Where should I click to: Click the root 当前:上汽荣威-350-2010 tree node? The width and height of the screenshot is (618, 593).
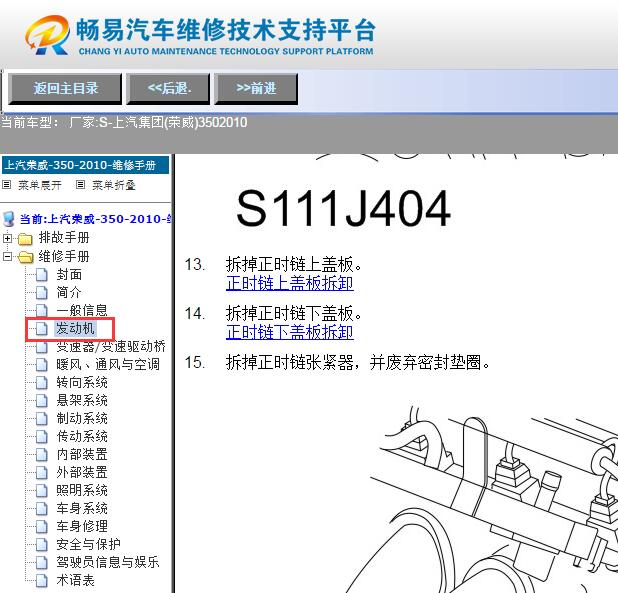(x=95, y=219)
